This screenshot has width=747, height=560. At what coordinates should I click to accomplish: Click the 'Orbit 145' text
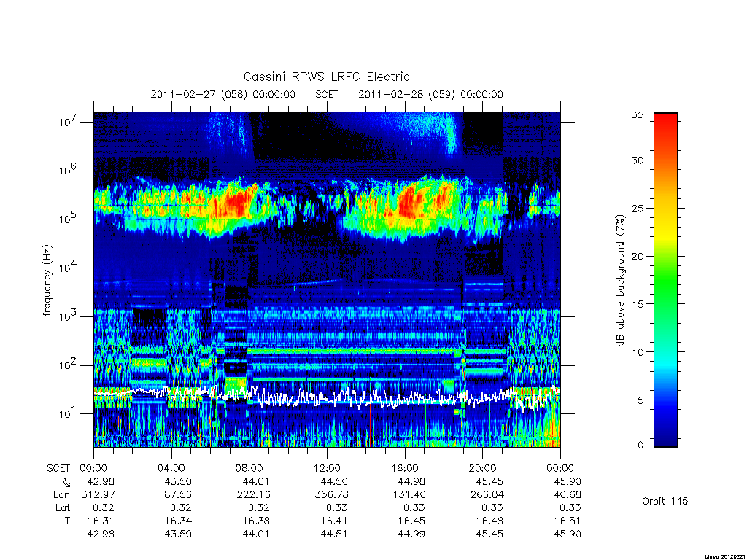[665, 502]
